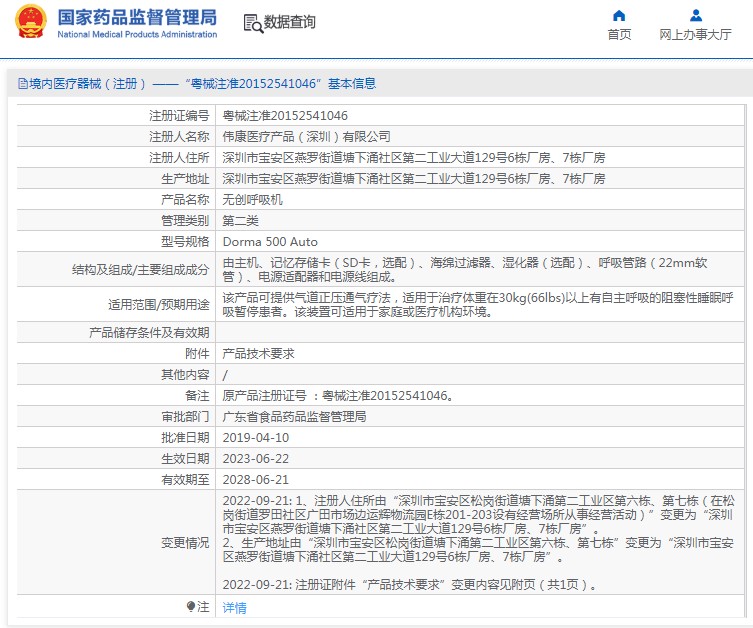Click the text starting 该产品可提供气道正压通气疗法
The height and width of the screenshot is (628, 753).
click(x=477, y=305)
